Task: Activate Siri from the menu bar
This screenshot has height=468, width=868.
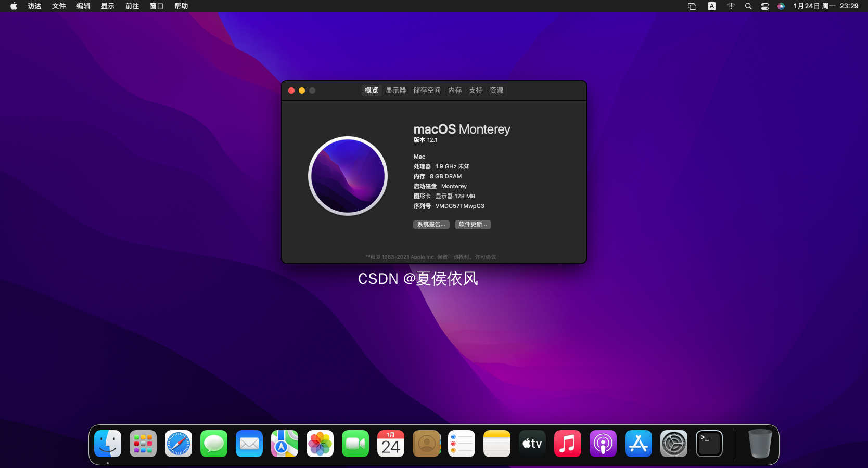Action: pyautogui.click(x=781, y=6)
